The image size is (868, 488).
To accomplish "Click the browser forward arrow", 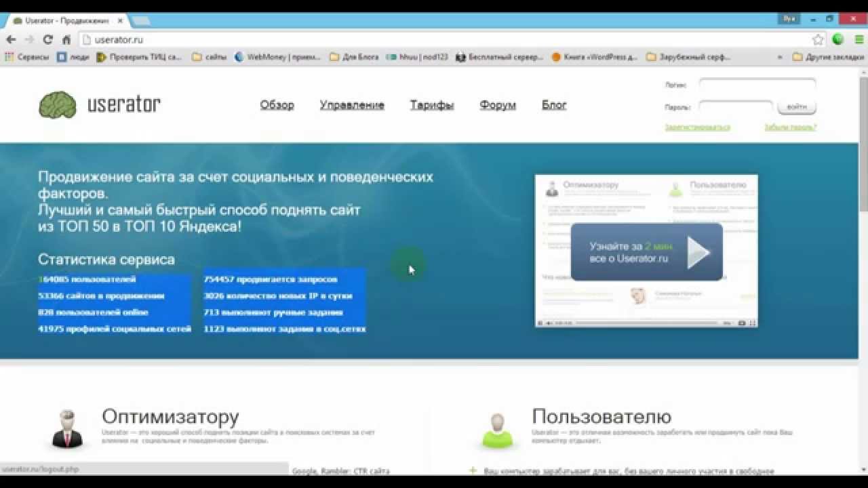I will (29, 40).
